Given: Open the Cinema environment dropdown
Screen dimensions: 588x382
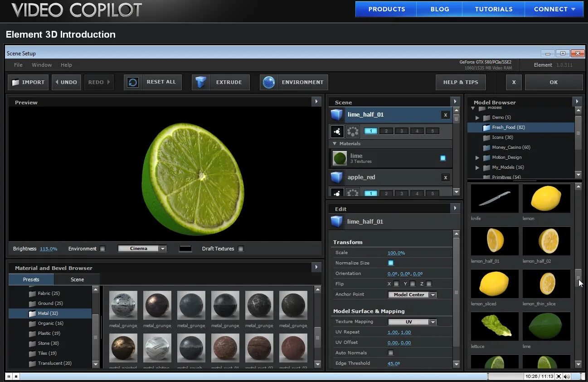Looking at the screenshot, I should click(x=142, y=249).
